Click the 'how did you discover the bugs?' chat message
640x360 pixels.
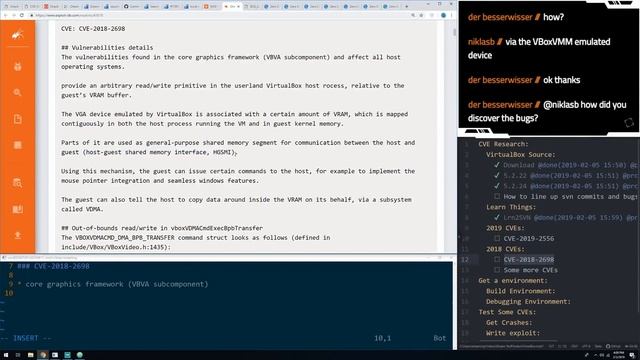[547, 111]
